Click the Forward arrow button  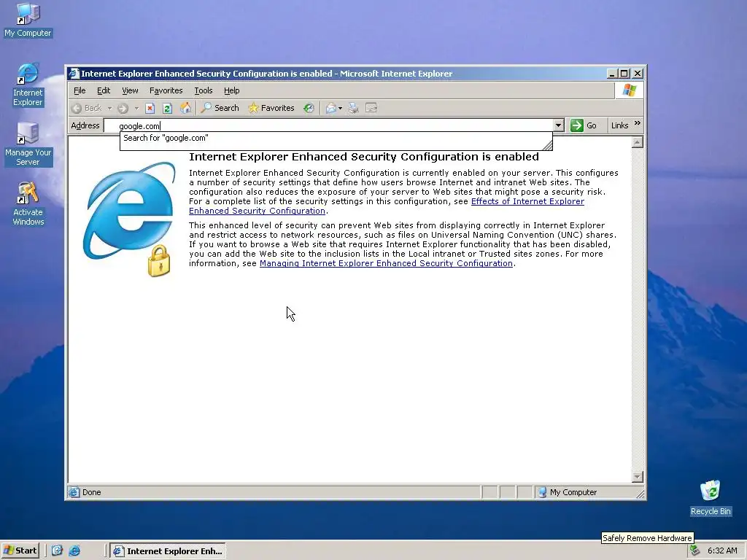pos(123,108)
